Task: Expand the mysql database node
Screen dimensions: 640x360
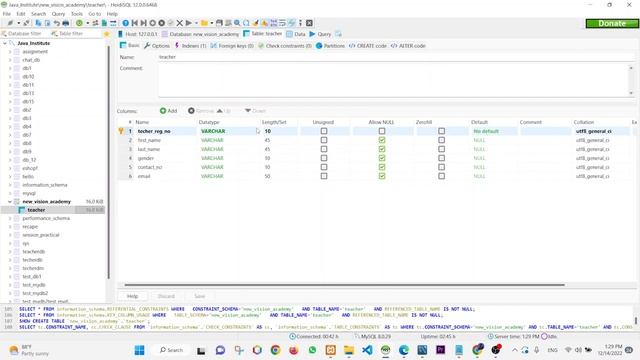Action: click(x=10, y=193)
